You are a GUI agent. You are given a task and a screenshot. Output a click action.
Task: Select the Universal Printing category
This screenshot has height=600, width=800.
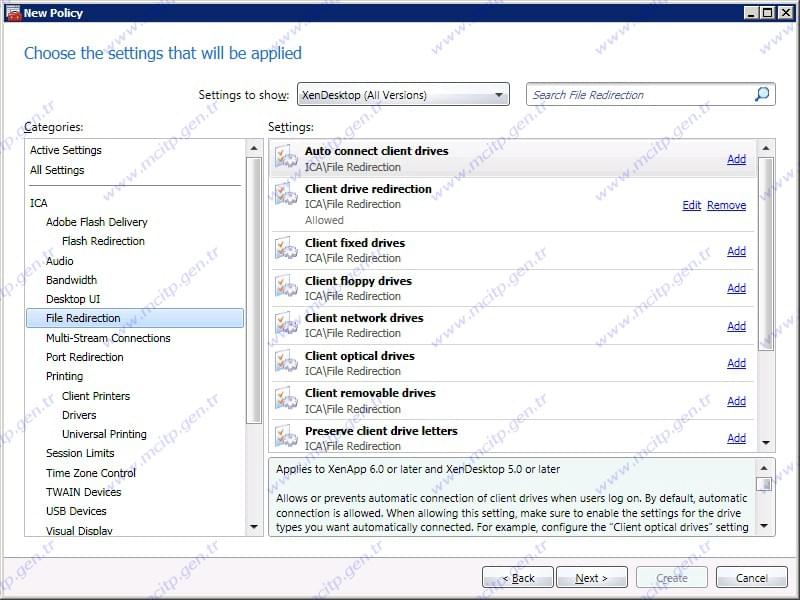(104, 434)
